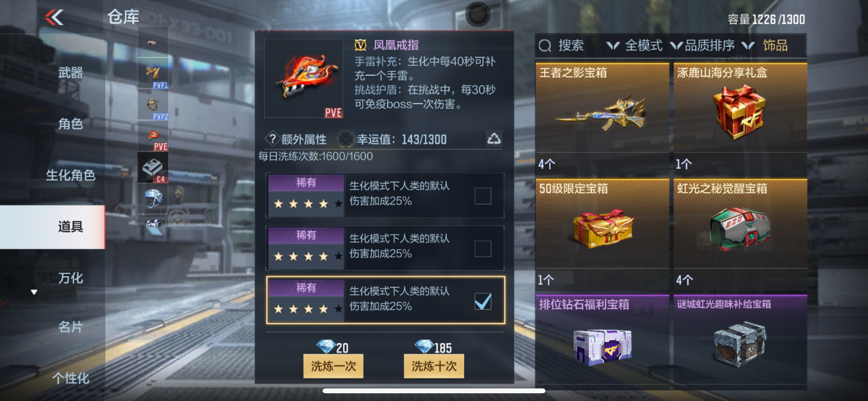Select the PVE phoenix ring slot
The height and width of the screenshot is (401, 868).
153,137
